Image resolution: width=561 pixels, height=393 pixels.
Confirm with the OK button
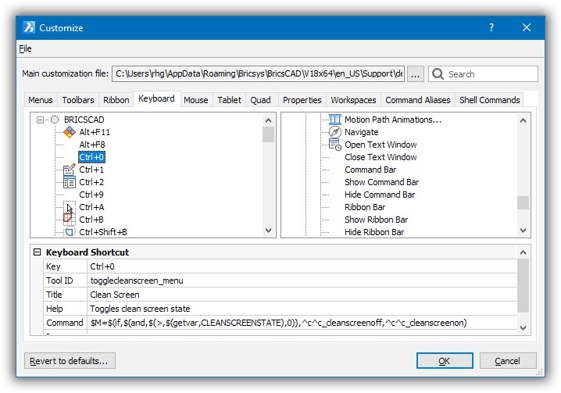(444, 361)
